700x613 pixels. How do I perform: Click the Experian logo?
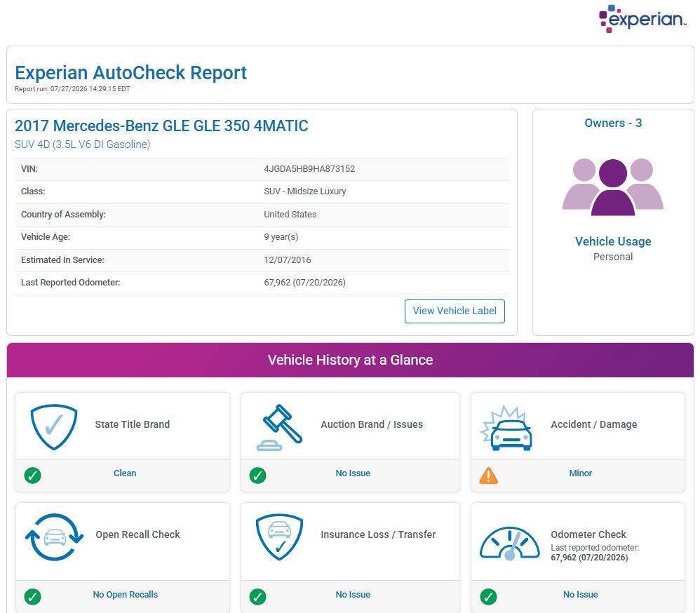(642, 18)
